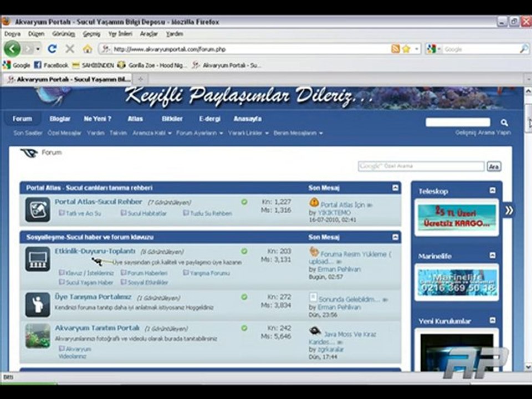Viewport: 532px width, 399px height.
Task: Open the Yararlı Linkler dropdown
Action: coord(248,133)
